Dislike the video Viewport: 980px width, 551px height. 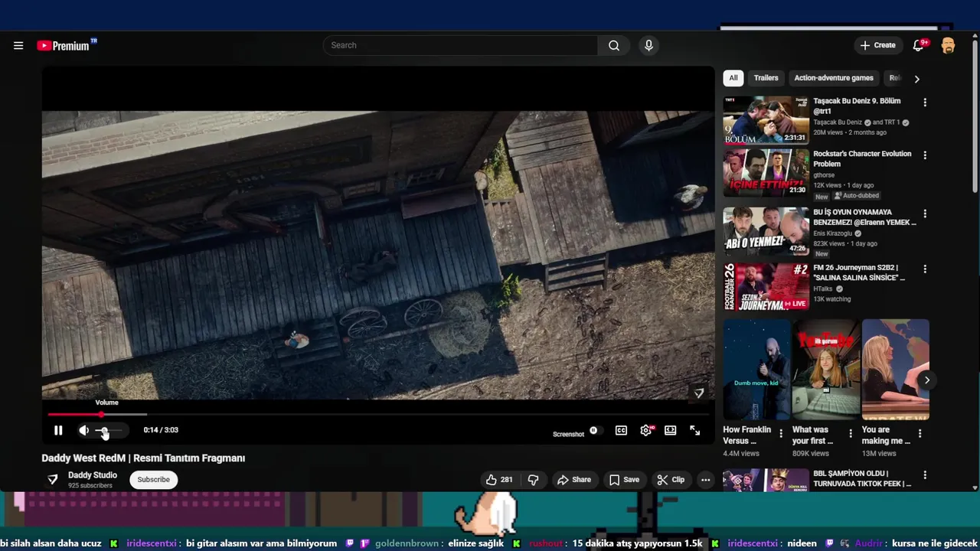click(x=533, y=480)
